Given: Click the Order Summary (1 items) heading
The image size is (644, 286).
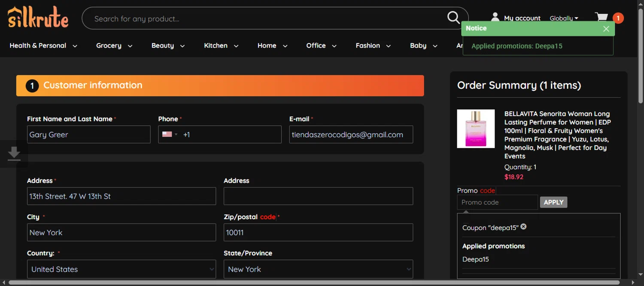Looking at the screenshot, I should tap(519, 85).
